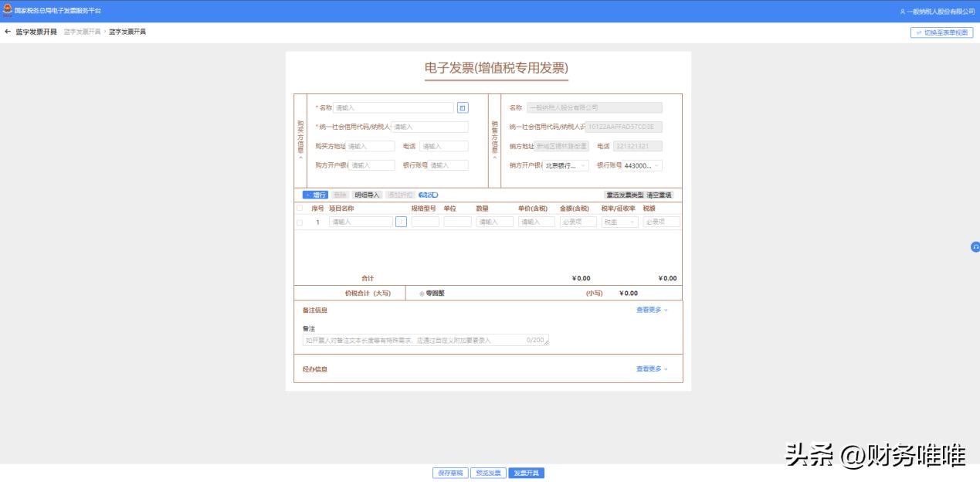Open the 销方开户银行 dropdown showing 北京银行
The height and width of the screenshot is (482, 980).
[x=564, y=165]
